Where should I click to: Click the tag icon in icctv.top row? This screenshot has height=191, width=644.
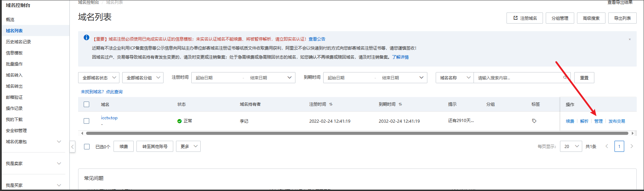point(534,121)
